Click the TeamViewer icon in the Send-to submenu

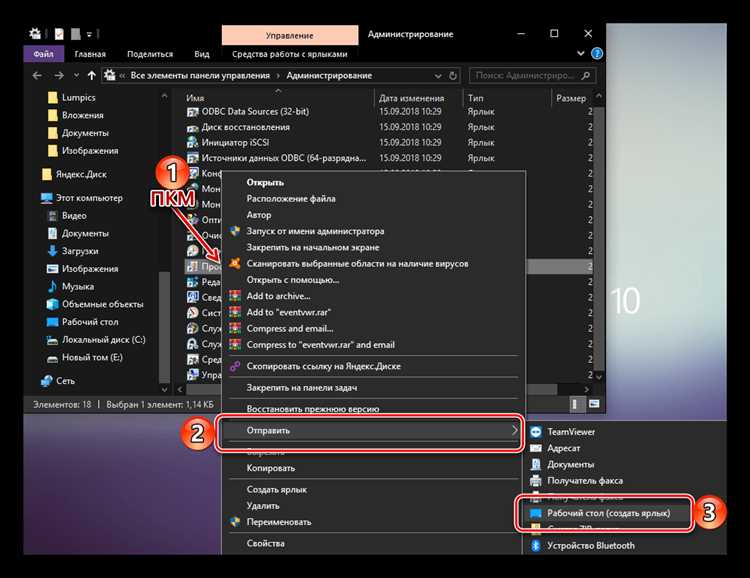[536, 431]
